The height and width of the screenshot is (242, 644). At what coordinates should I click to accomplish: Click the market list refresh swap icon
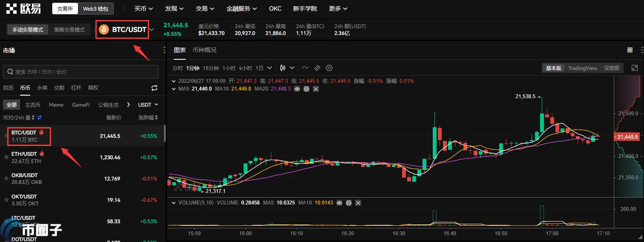pos(154,88)
